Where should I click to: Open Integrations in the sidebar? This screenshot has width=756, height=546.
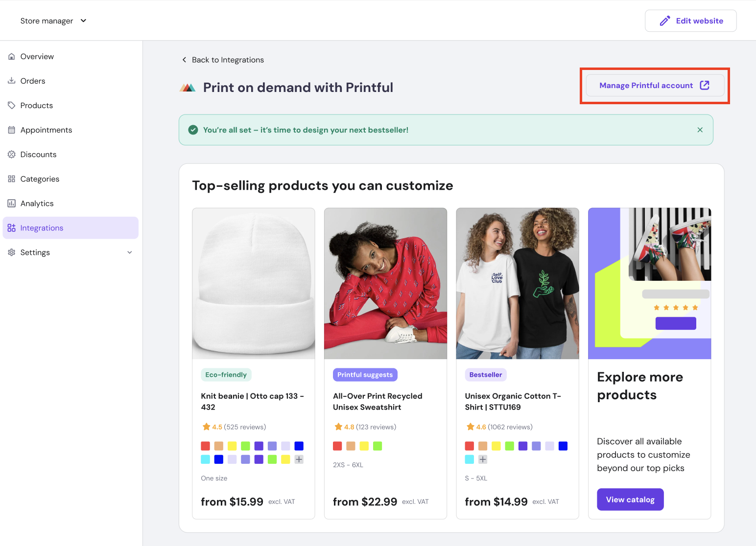[42, 228]
